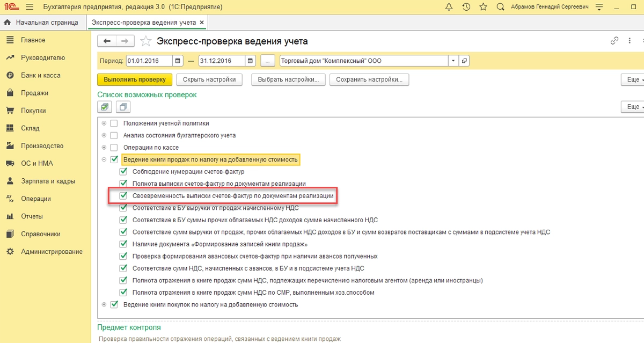The image size is (644, 343).
Task: Click the Зарплата и кадры person icon
Action: [x=10, y=181]
